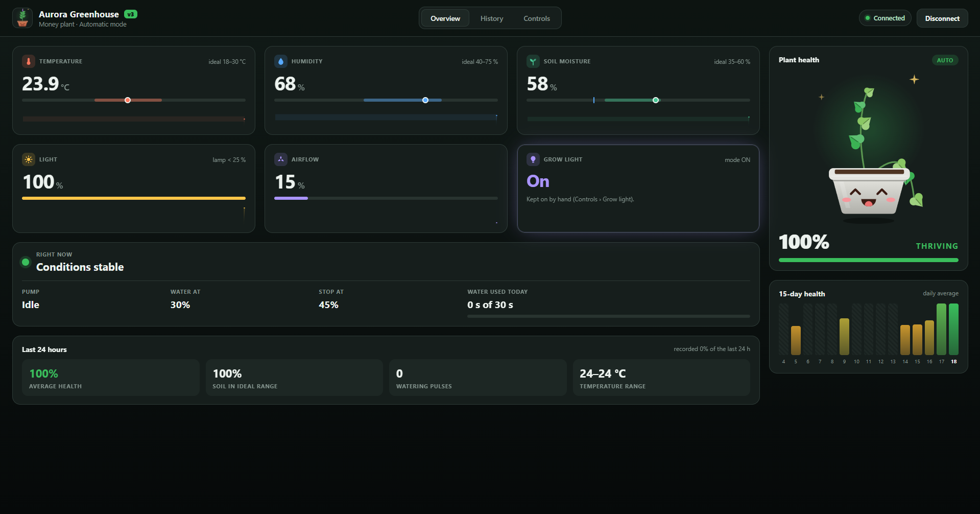Click the 100% Average Health tile
The width and height of the screenshot is (980, 514).
(x=111, y=378)
